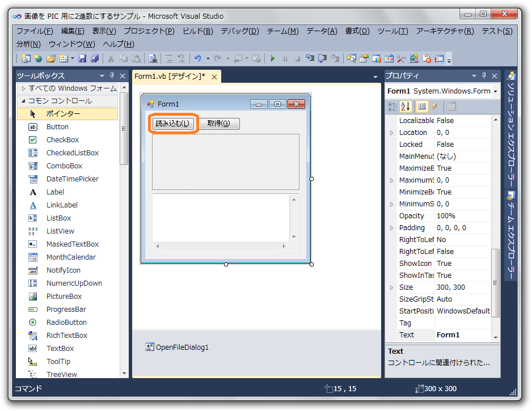The width and height of the screenshot is (532, 411).
Task: Choose RichTextBox in the Toolbox list
Action: pos(67,336)
